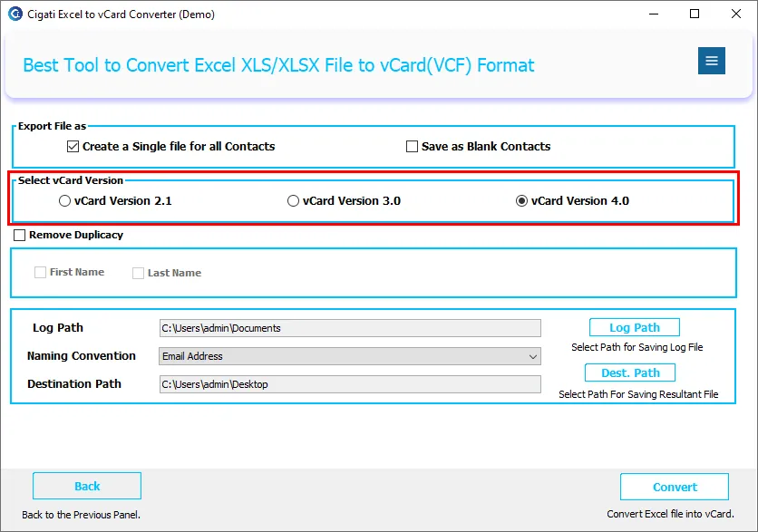This screenshot has width=758, height=532.
Task: Minimize the converter window
Action: pos(654,14)
